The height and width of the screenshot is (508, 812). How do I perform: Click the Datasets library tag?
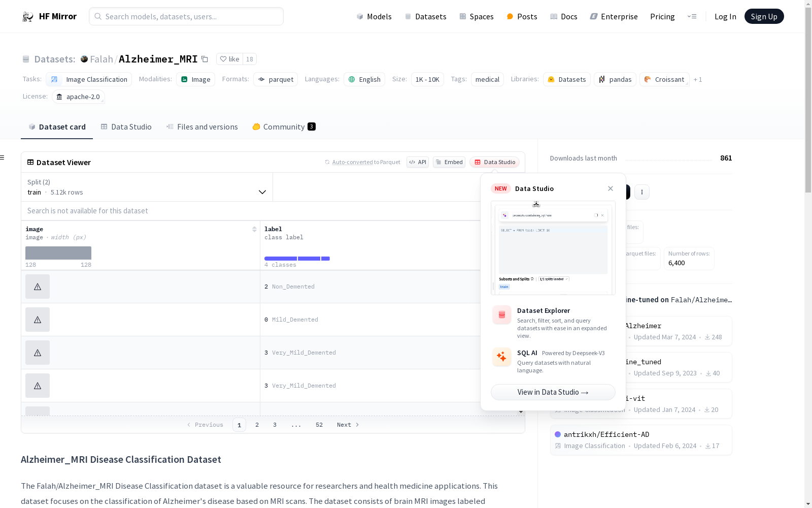point(567,79)
